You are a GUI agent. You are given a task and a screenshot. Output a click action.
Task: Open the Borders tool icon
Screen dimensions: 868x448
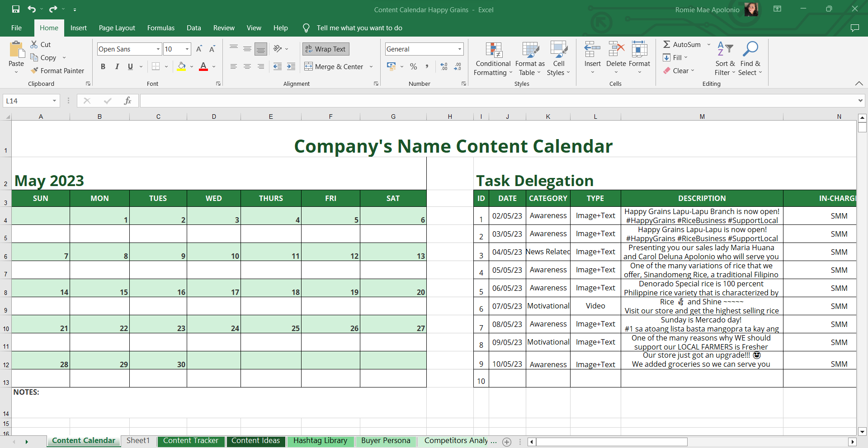(x=156, y=66)
